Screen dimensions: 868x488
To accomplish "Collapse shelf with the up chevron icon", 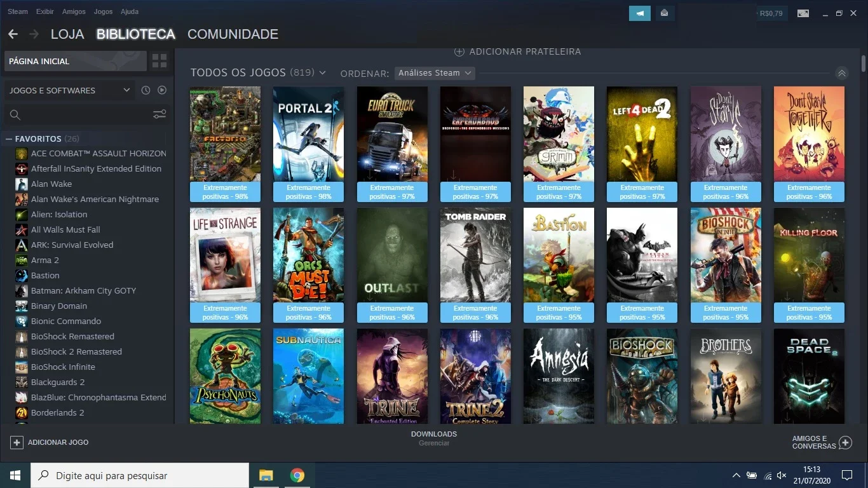I will tap(842, 73).
